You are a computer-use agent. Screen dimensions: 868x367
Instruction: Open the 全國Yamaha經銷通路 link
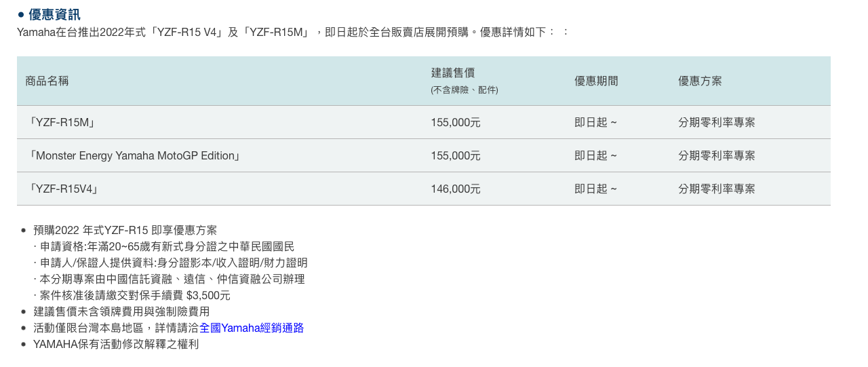click(x=252, y=328)
